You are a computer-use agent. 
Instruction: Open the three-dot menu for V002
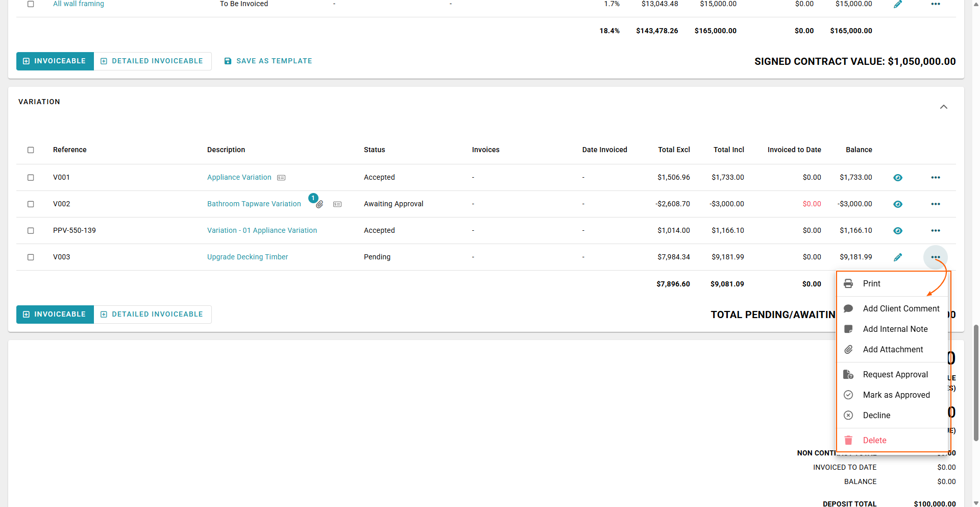936,204
